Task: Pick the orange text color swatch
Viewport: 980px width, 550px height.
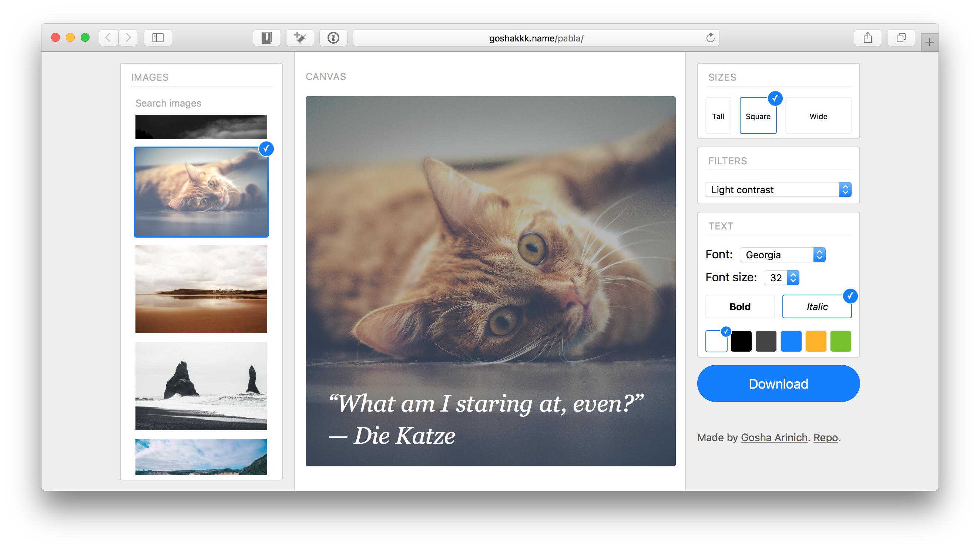Action: coord(816,341)
